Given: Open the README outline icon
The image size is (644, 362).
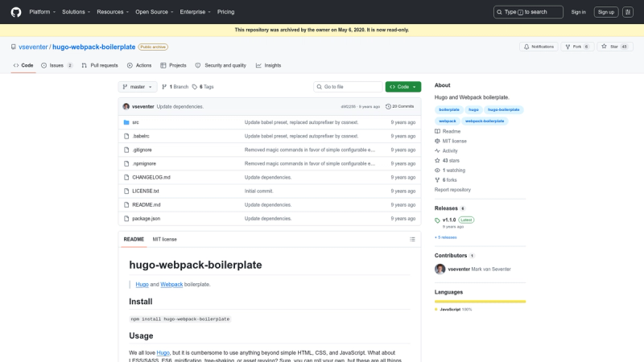Looking at the screenshot, I should (x=412, y=239).
